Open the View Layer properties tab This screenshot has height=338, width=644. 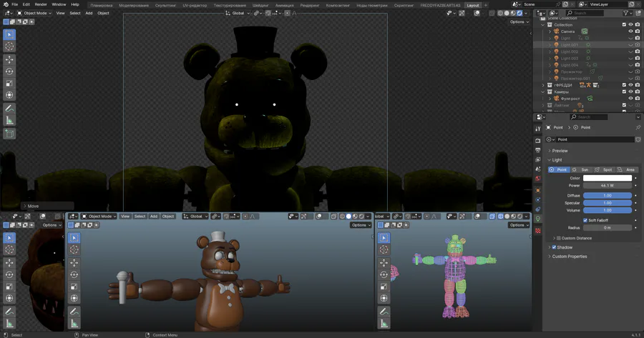click(538, 159)
